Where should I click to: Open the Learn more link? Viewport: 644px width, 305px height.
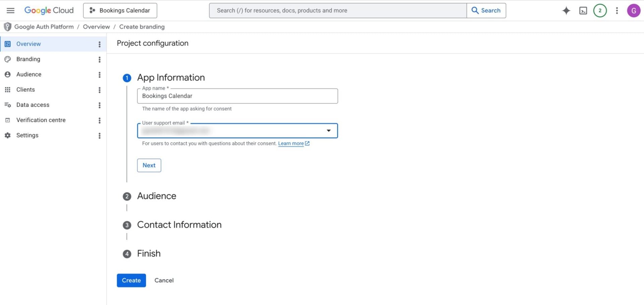click(x=293, y=143)
